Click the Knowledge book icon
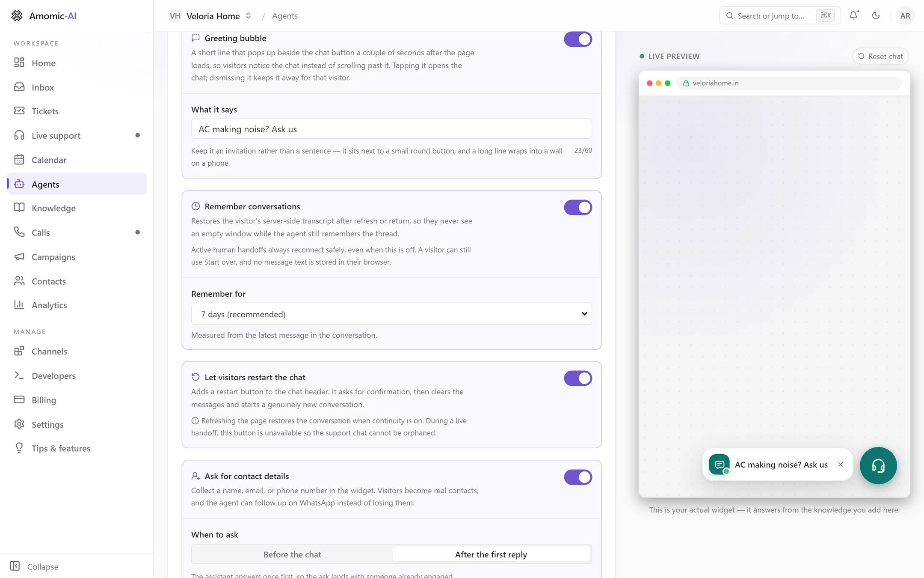 19,208
